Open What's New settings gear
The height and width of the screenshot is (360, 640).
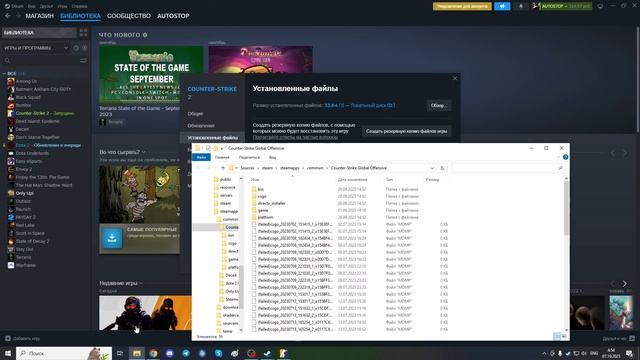(145, 35)
